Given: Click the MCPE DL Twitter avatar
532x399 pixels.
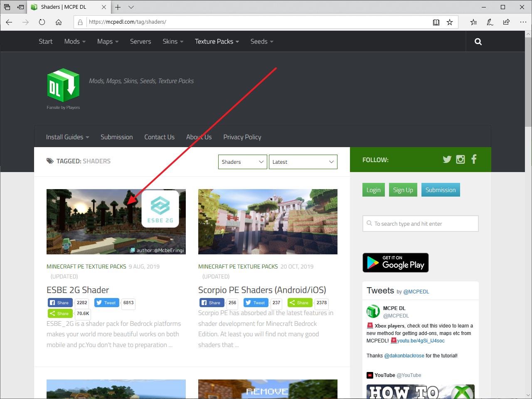Looking at the screenshot, I should (373, 311).
